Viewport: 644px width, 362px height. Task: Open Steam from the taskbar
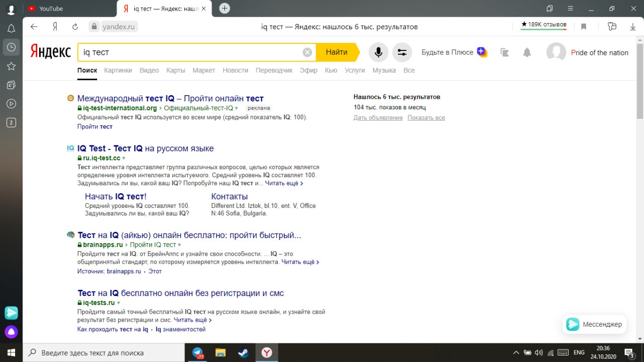[x=244, y=352]
